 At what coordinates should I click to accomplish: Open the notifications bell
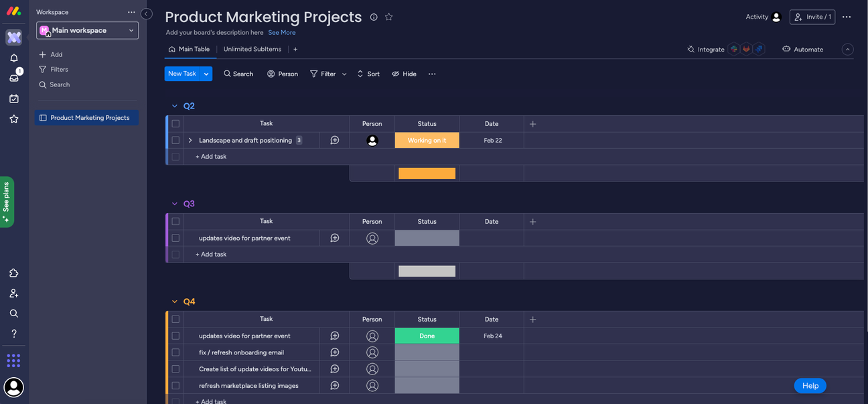pyautogui.click(x=13, y=59)
